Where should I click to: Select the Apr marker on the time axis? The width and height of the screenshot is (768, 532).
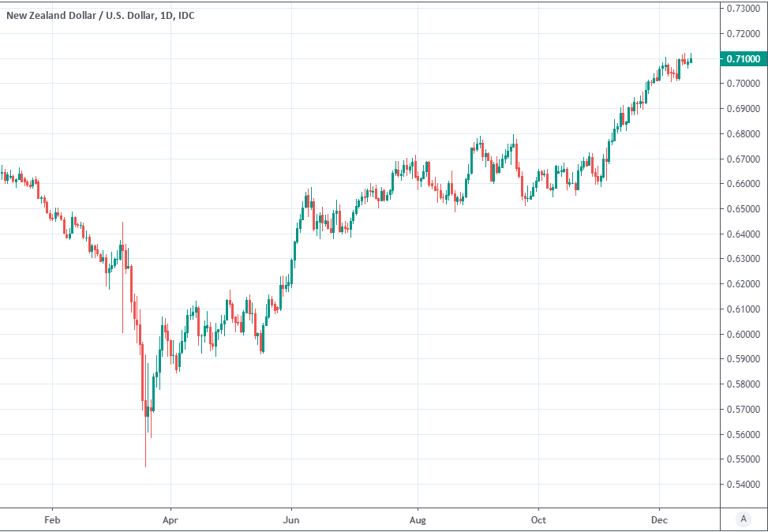point(170,519)
